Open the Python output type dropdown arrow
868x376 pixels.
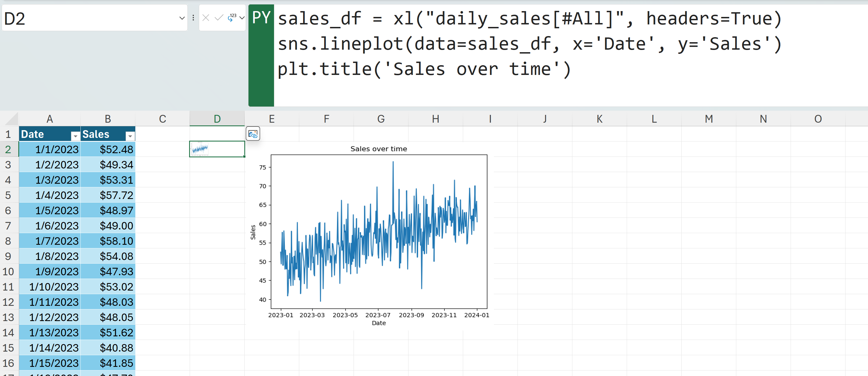coord(242,18)
